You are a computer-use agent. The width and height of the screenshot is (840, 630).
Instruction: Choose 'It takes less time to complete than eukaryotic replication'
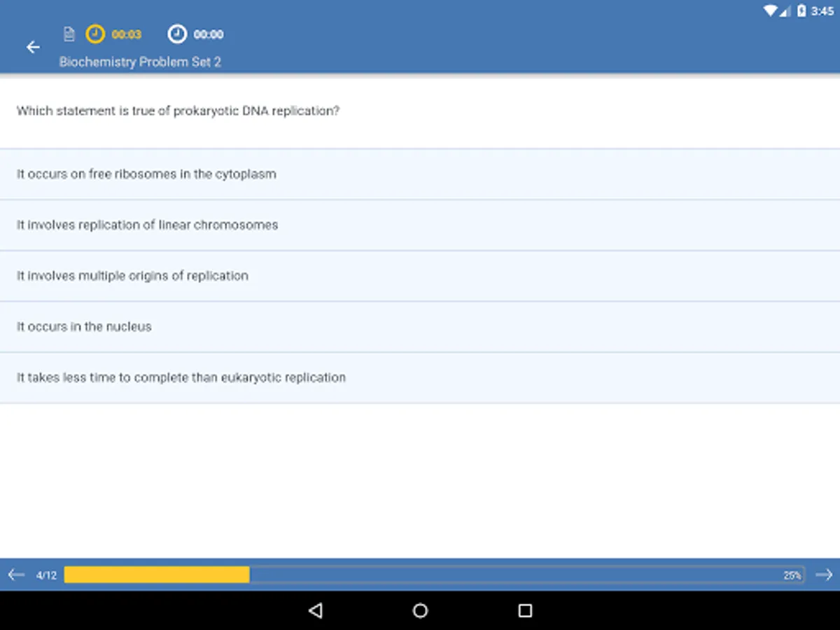(420, 377)
